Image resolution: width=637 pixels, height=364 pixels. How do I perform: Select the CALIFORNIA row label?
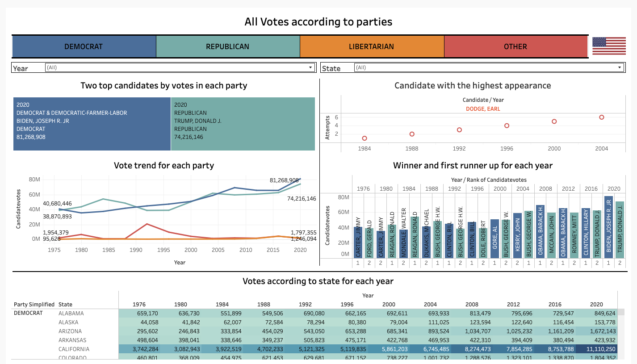tap(74, 349)
